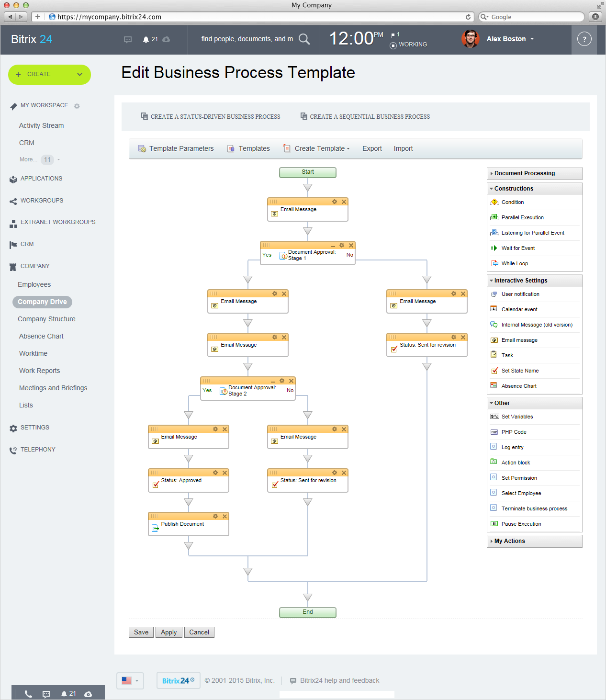The image size is (606, 700).
Task: Click the search input field
Action: (247, 39)
